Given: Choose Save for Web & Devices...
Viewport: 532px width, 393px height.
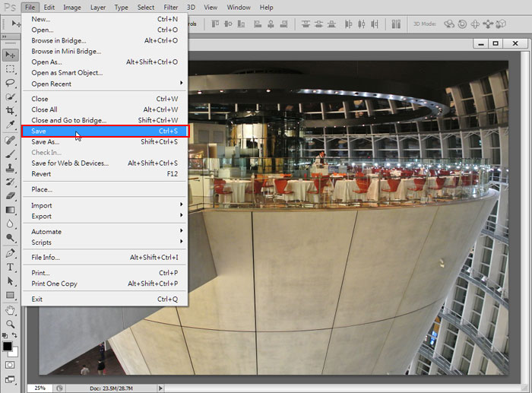Looking at the screenshot, I should 104,163.
